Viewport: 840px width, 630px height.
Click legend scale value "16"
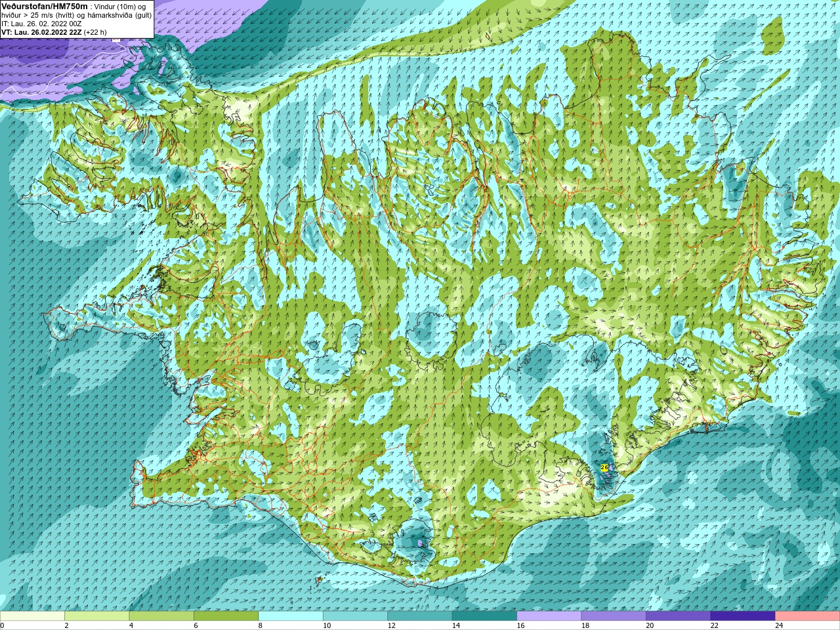pyautogui.click(x=521, y=626)
